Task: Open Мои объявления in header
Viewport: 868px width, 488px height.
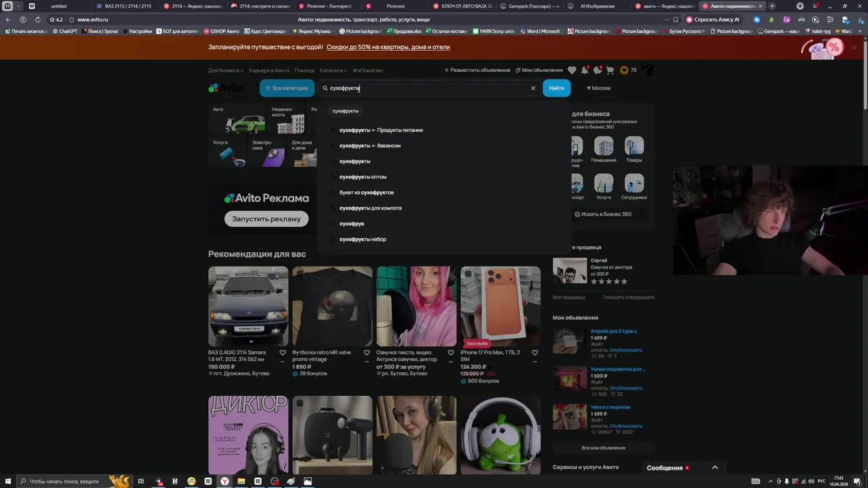Action: (539, 70)
